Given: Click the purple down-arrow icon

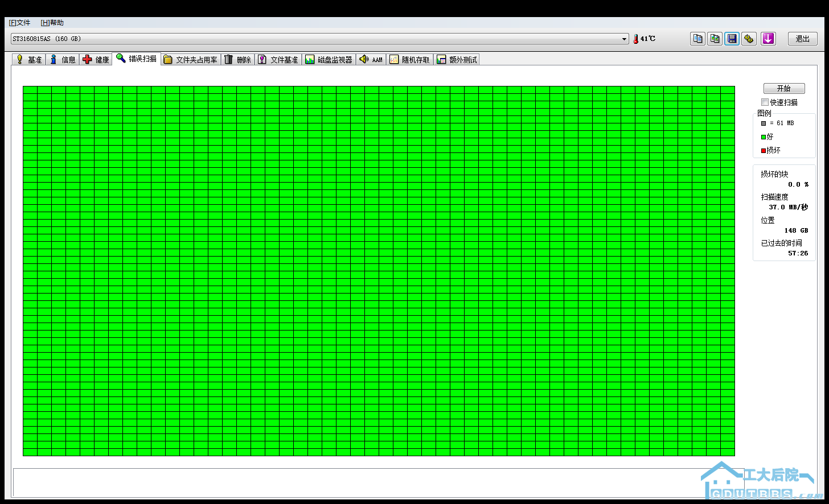Looking at the screenshot, I should click(x=768, y=39).
